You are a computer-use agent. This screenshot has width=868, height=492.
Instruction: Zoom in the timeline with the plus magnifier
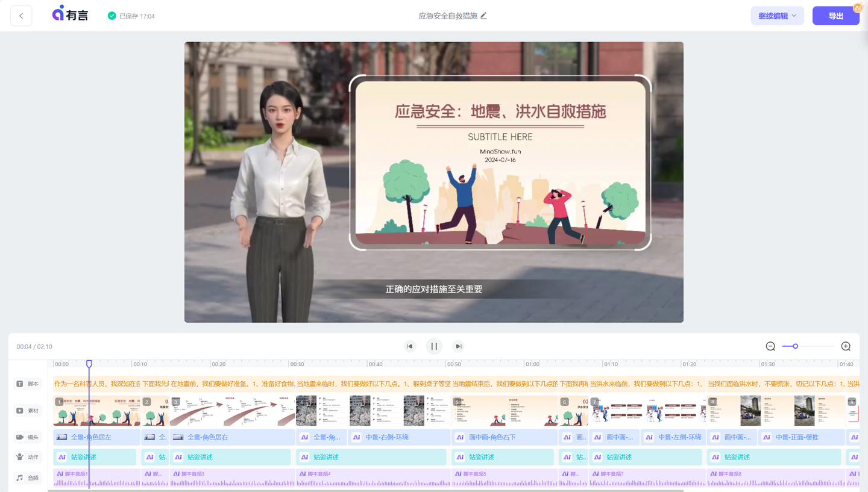[x=846, y=346]
